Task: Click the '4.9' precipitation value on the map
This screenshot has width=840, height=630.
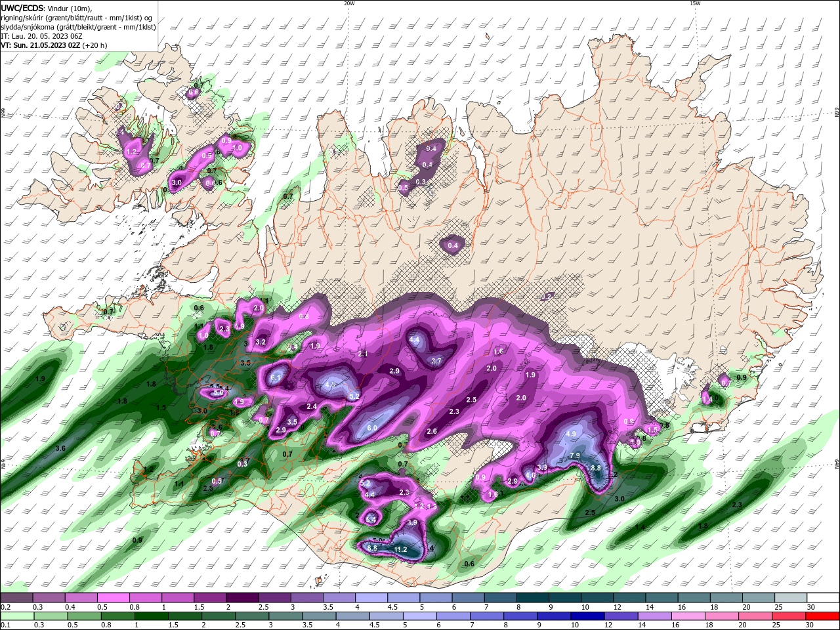Action: tap(571, 434)
